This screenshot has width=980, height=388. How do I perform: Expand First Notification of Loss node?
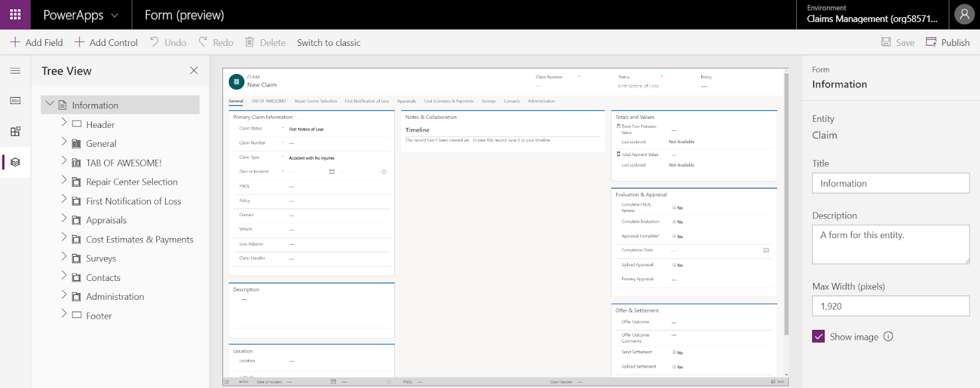coord(64,199)
